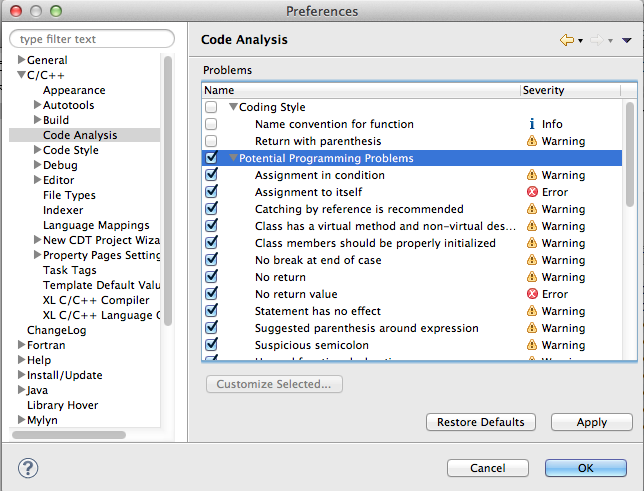Click Warning icon for Suspicious semicolon

pyautogui.click(x=532, y=345)
